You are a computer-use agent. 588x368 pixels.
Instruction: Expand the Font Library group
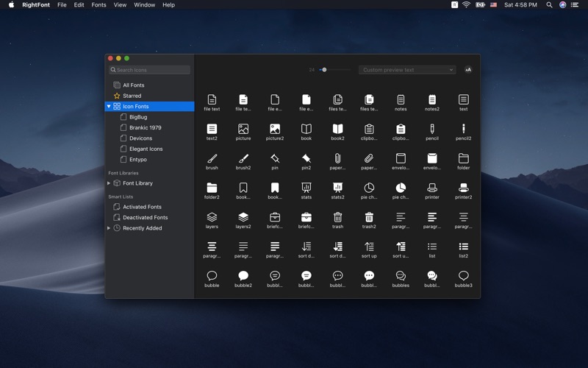coord(110,183)
